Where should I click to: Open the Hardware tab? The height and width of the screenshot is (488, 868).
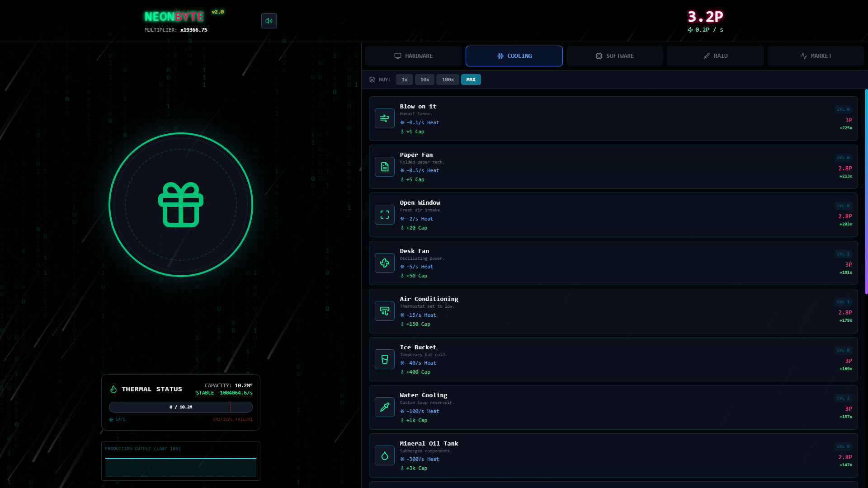pos(413,56)
